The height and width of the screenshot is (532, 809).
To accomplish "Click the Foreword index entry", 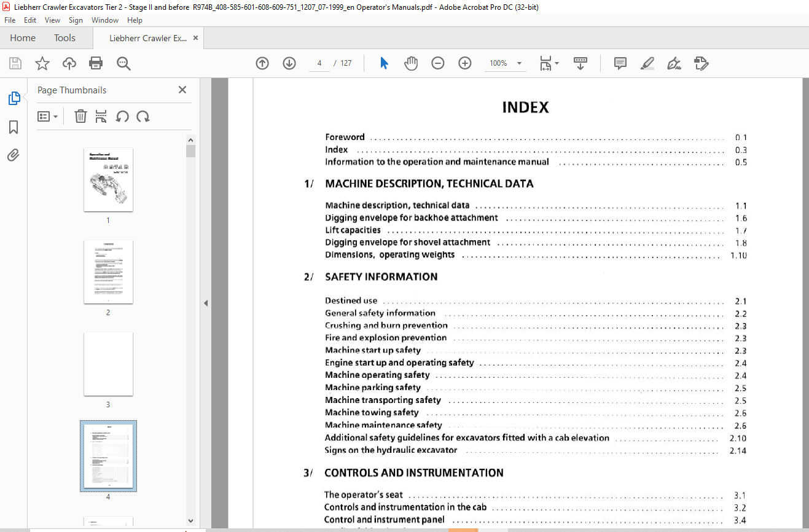I will (x=345, y=137).
